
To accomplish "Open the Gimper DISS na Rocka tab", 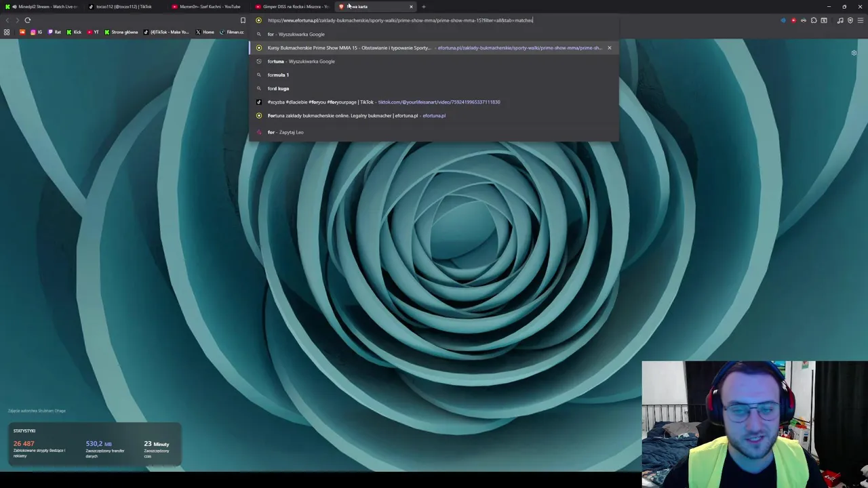I will point(292,7).
